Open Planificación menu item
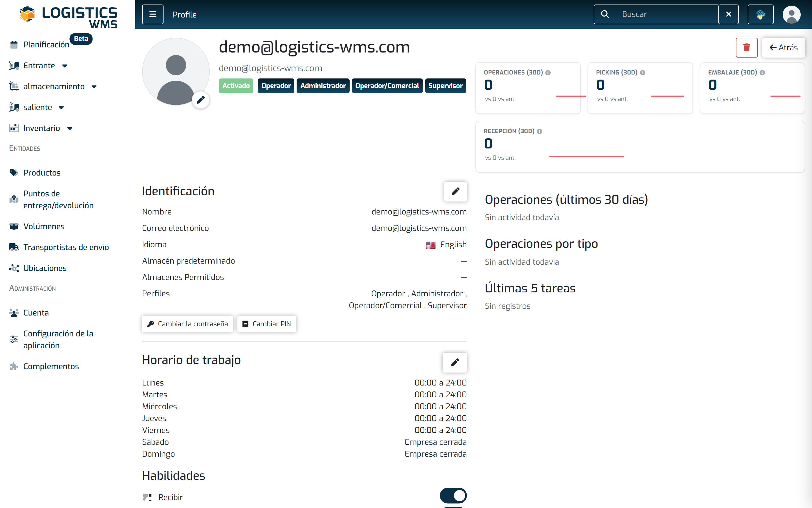This screenshot has width=812, height=508. click(x=46, y=45)
